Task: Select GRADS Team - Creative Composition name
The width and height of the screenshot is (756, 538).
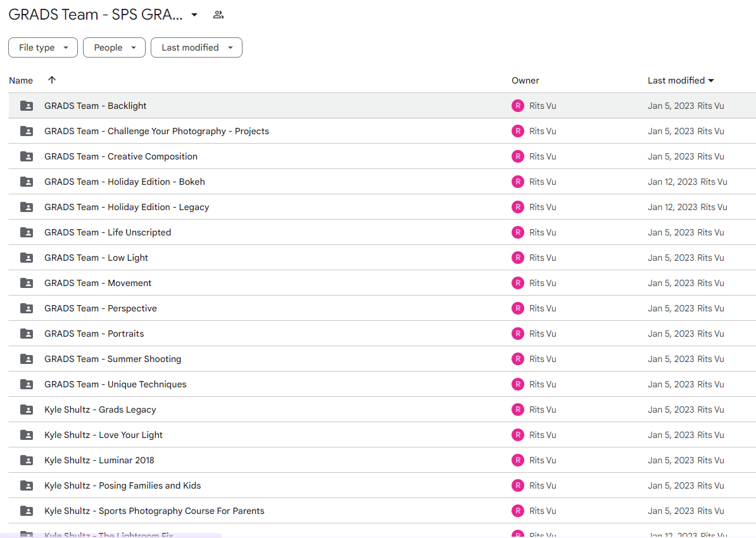Action: tap(121, 156)
